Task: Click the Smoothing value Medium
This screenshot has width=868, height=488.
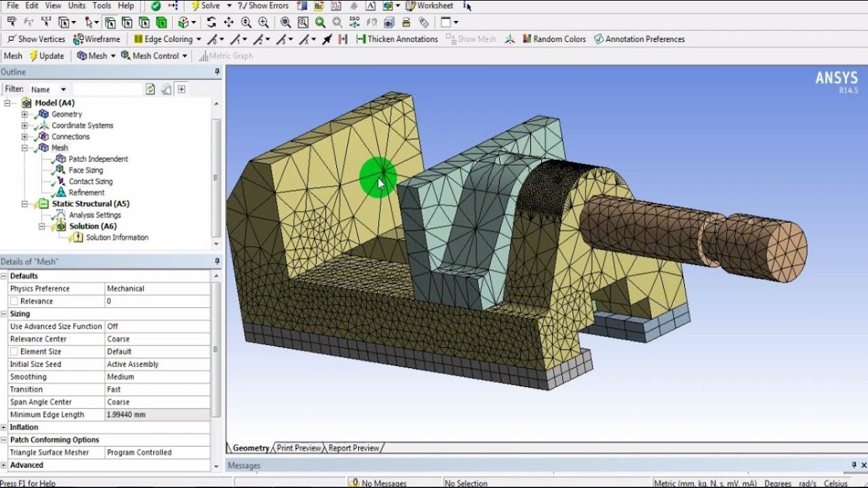Action: pos(157,377)
